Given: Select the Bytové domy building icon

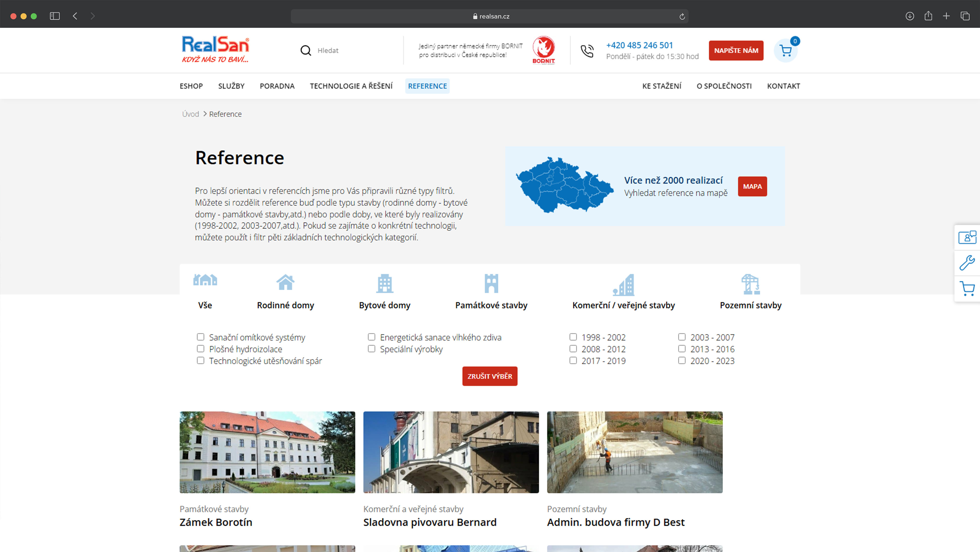Looking at the screenshot, I should click(385, 283).
